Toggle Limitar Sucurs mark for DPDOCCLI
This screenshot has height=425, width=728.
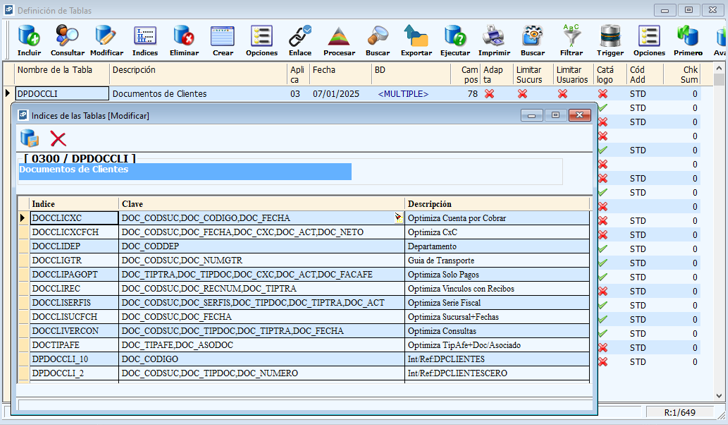tap(522, 94)
